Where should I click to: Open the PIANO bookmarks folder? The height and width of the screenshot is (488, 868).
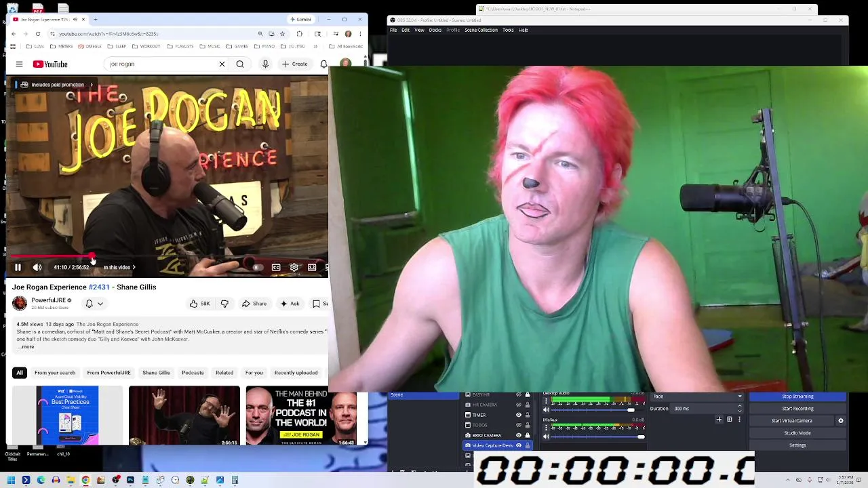pos(264,47)
